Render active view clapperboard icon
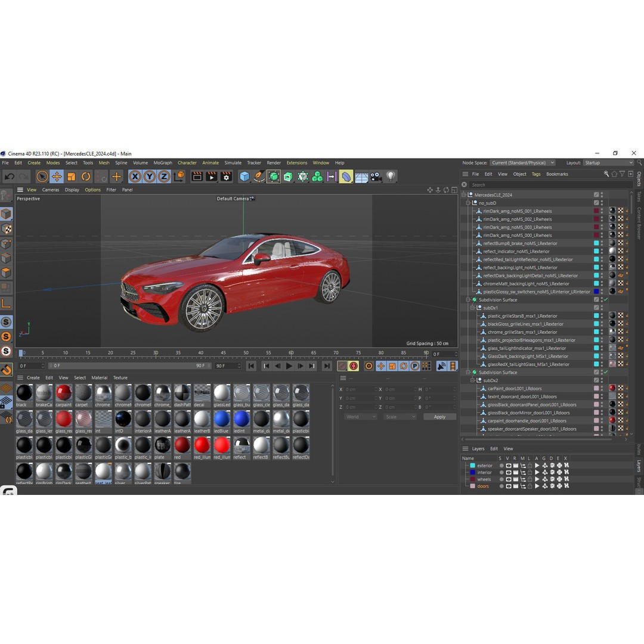The height and width of the screenshot is (644, 644). coord(197,177)
